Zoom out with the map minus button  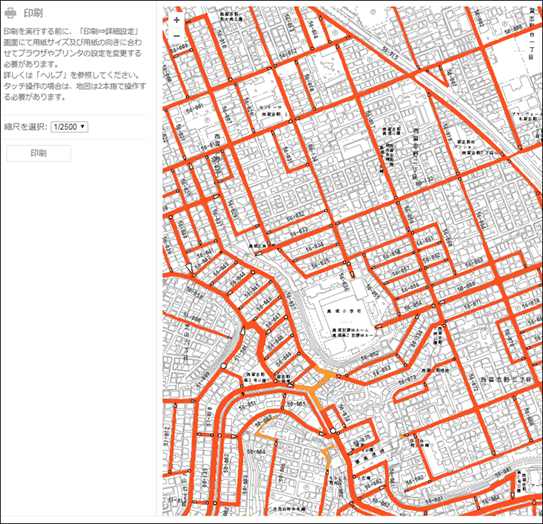[177, 36]
